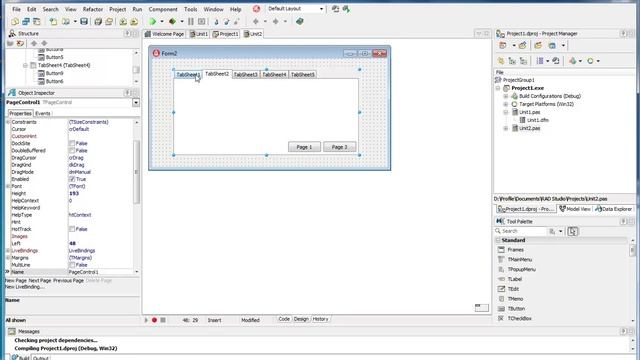The image size is (640, 360).
Task: Click the Remove File from Project toolbar icon
Action: [134, 22]
